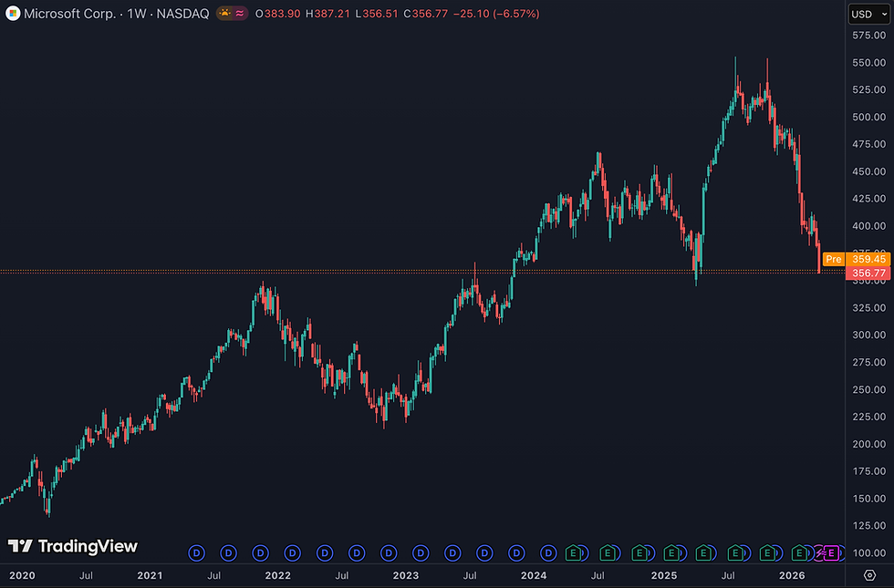The width and height of the screenshot is (894, 588).
Task: Open the first green earnings E marker
Action: tap(574, 552)
